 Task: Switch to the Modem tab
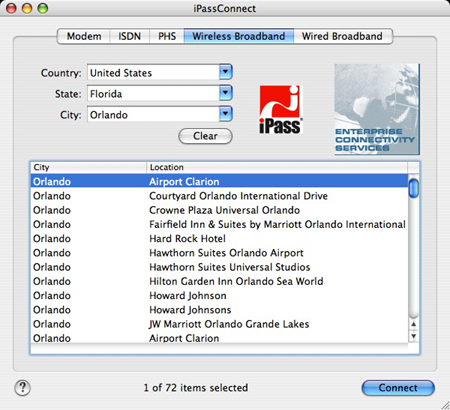[84, 36]
